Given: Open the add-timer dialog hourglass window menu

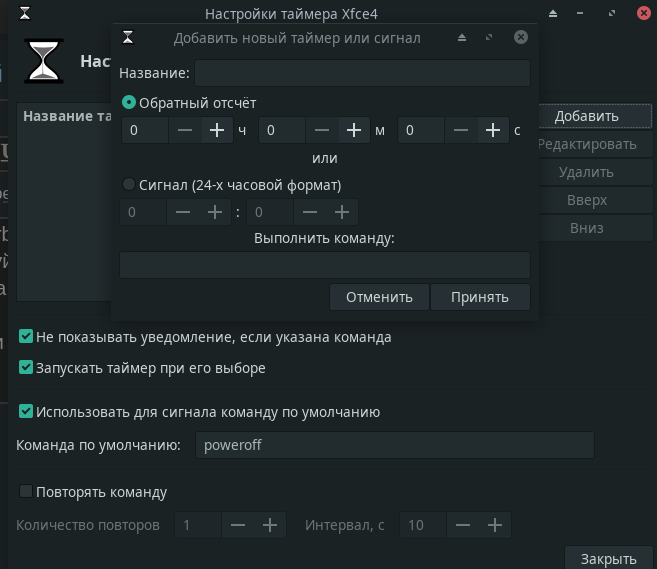Looking at the screenshot, I should coord(128,37).
